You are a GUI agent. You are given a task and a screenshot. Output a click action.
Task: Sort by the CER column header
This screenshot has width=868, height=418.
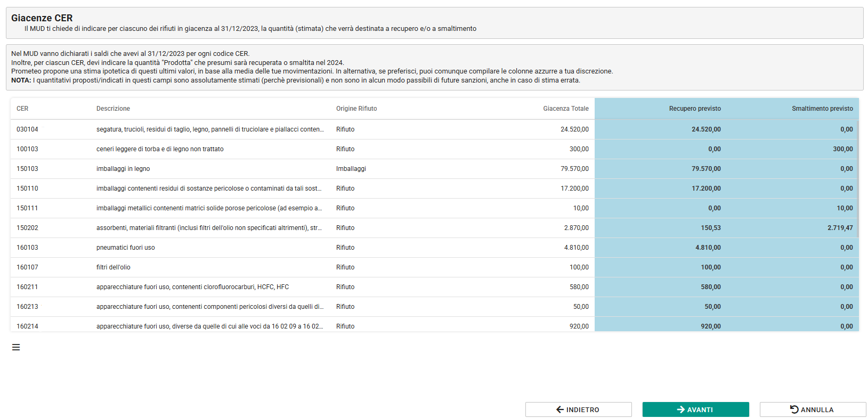pyautogui.click(x=22, y=109)
